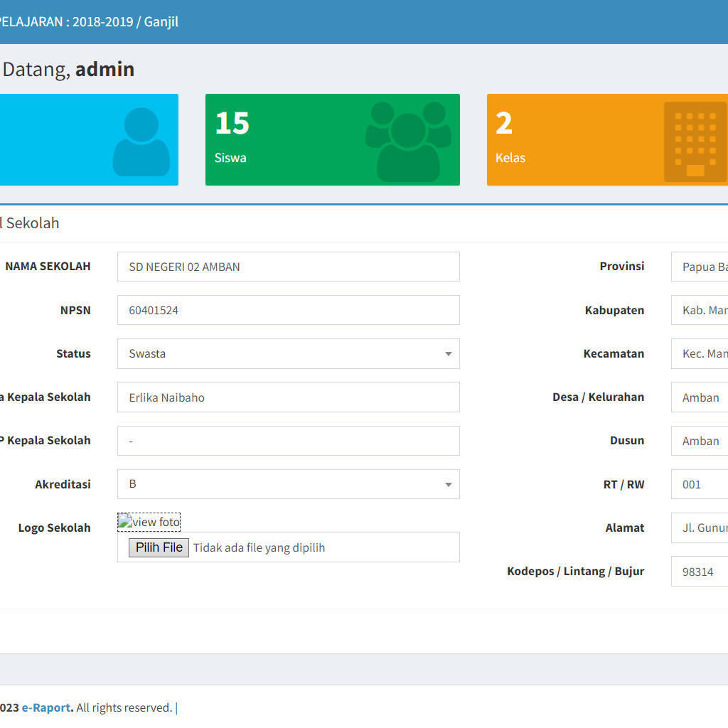Open the Status dropdown showing Swasta
728x728 pixels.
click(289, 354)
